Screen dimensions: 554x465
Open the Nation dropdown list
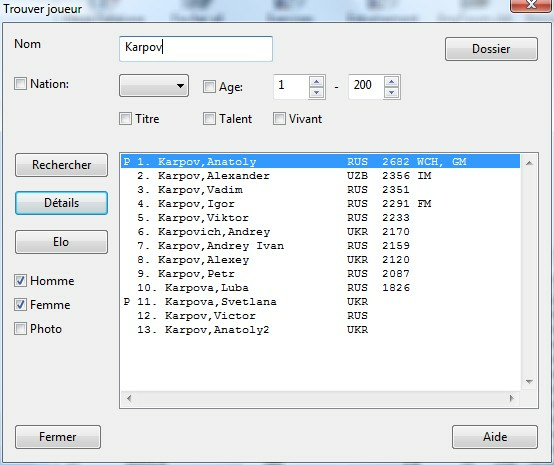pyautogui.click(x=154, y=86)
